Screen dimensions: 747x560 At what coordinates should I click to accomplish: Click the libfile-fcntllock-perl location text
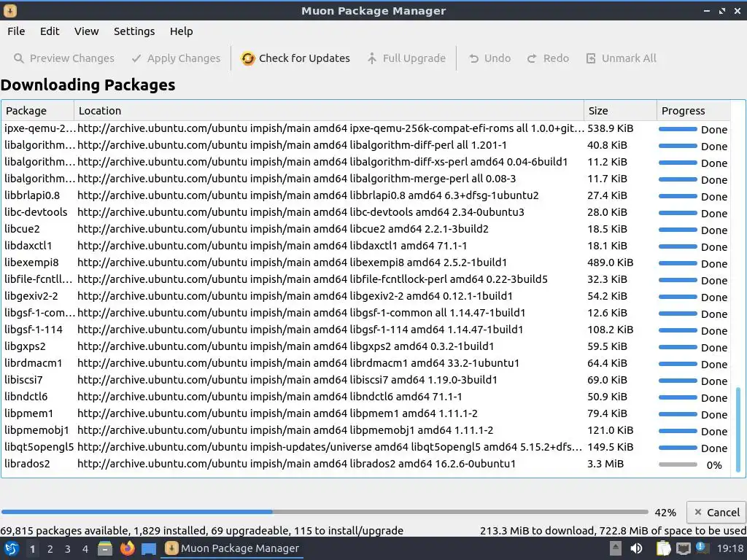click(312, 279)
